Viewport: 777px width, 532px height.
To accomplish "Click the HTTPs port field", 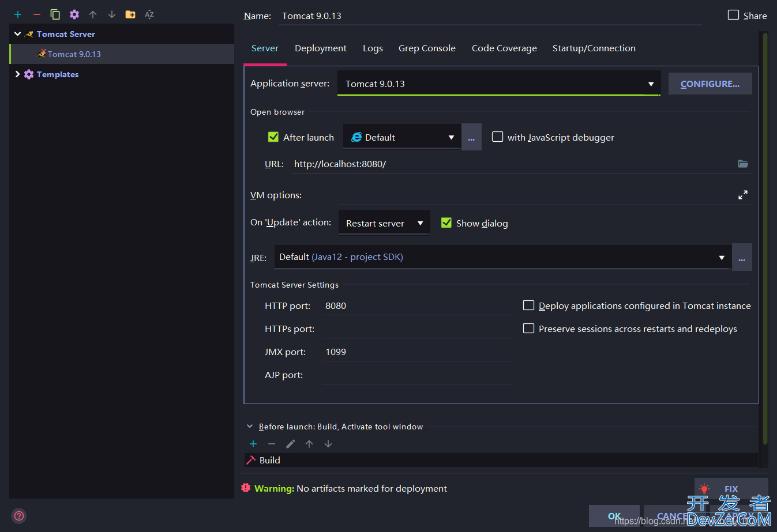I will coord(417,329).
